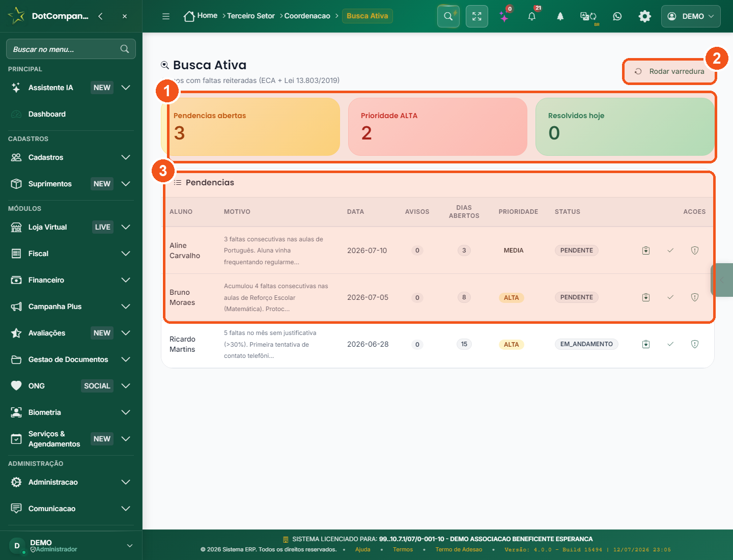
Task: Click the Prioridade ALTA card
Action: [438, 127]
